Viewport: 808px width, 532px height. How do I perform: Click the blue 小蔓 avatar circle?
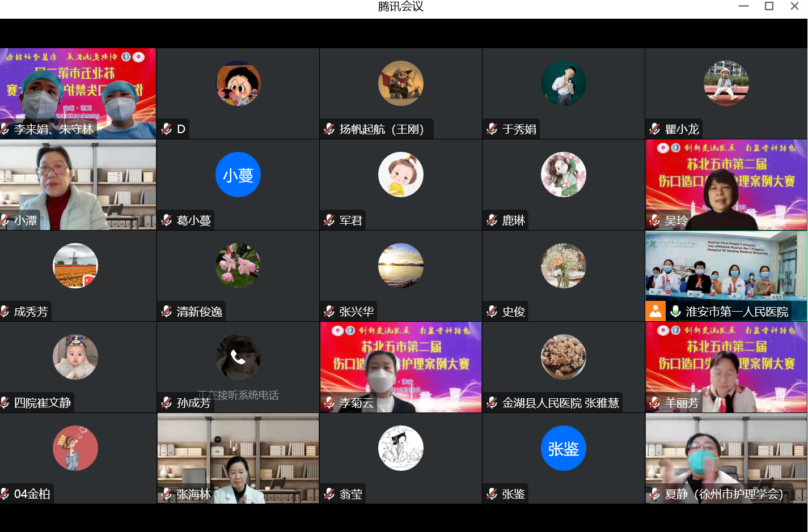tap(238, 175)
